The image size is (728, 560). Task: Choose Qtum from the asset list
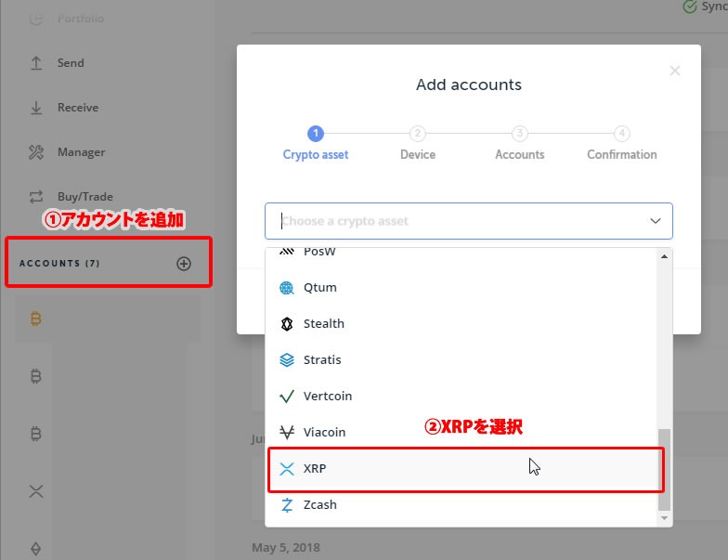click(x=461, y=288)
